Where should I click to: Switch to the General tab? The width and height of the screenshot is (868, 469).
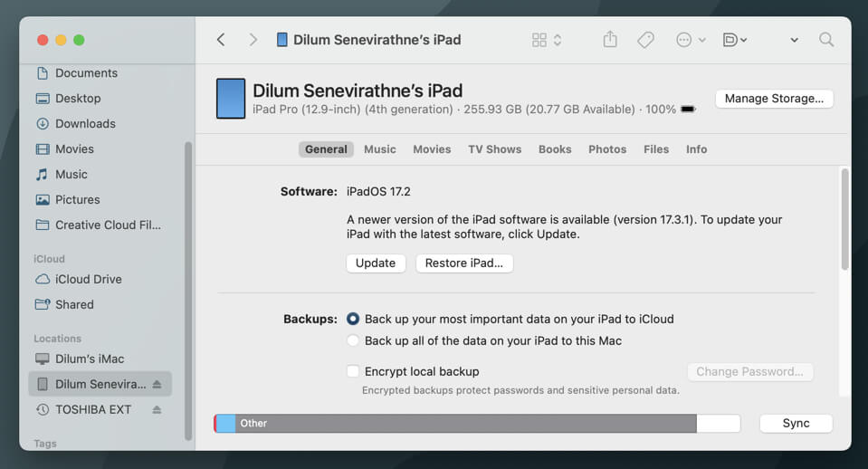[326, 149]
